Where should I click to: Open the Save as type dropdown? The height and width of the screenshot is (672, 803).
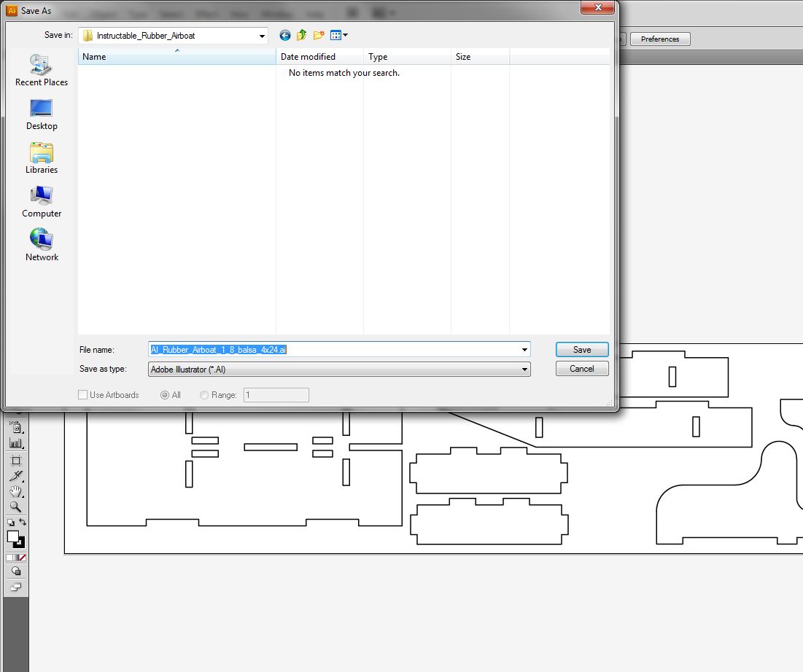pyautogui.click(x=524, y=369)
